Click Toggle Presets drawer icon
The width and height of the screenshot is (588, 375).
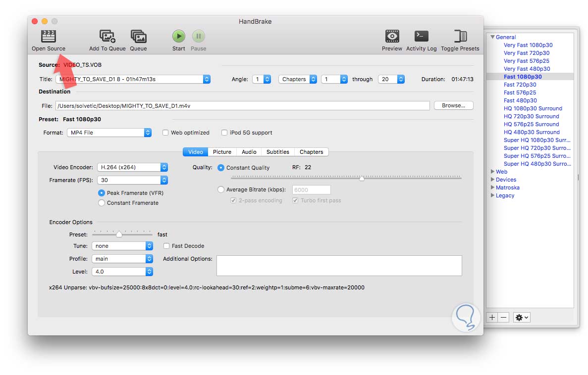tap(460, 36)
